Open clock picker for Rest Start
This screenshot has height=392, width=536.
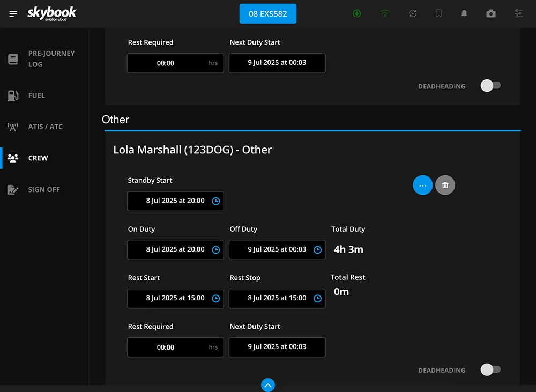point(215,299)
